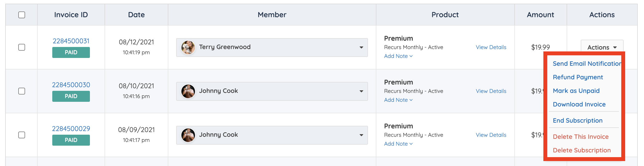Collapse the Actions dropdown button
Viewport: 644px width, 166px height.
602,47
